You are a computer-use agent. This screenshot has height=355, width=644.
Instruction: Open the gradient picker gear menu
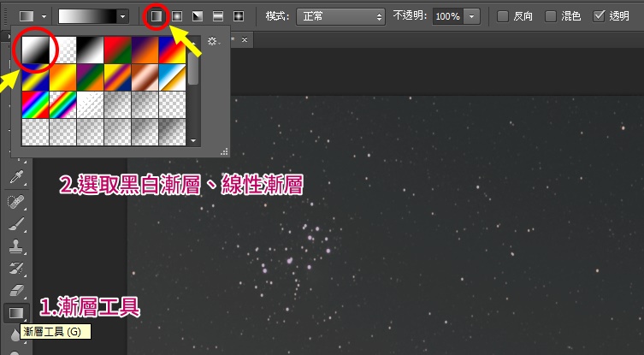(213, 41)
